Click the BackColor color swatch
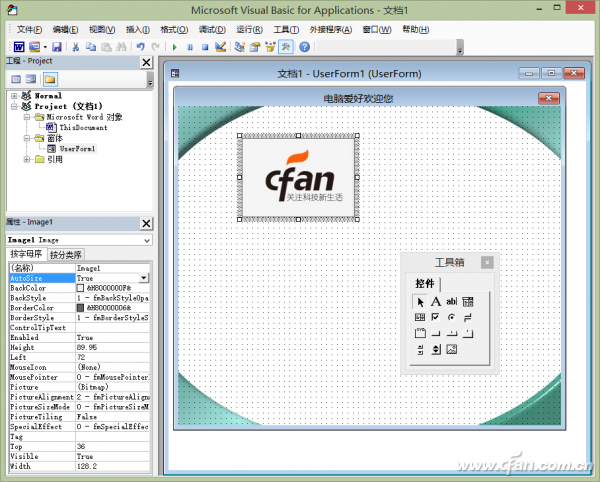Screen dimensions: 600x482 tap(80, 288)
